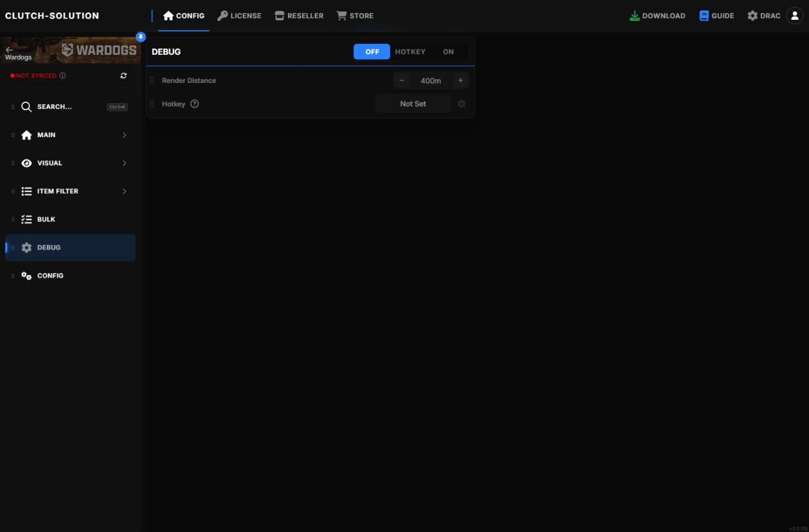
Task: Click the Search field in sidebar
Action: [70, 107]
